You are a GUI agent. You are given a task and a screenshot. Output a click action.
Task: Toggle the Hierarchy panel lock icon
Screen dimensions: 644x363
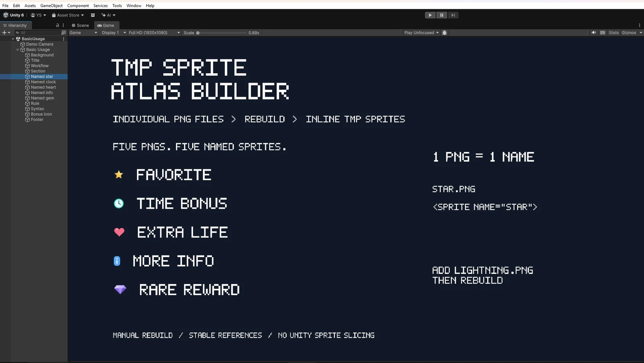point(57,25)
